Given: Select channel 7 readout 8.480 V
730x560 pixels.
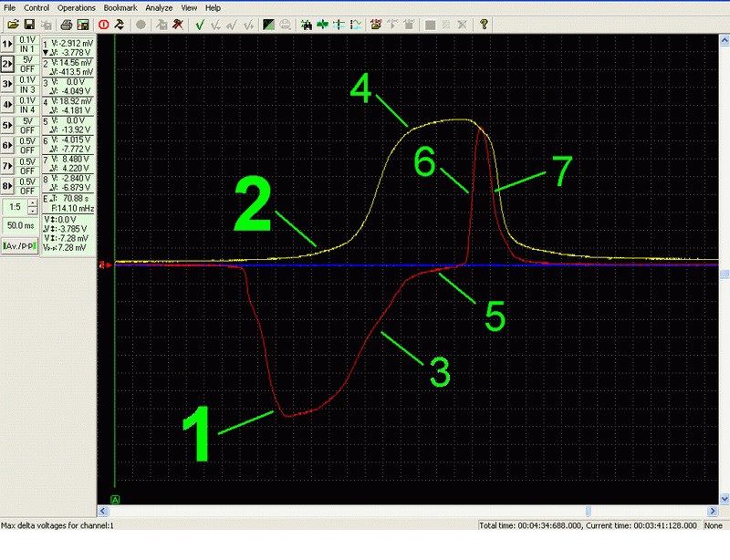Looking at the screenshot, I should 71,160.
